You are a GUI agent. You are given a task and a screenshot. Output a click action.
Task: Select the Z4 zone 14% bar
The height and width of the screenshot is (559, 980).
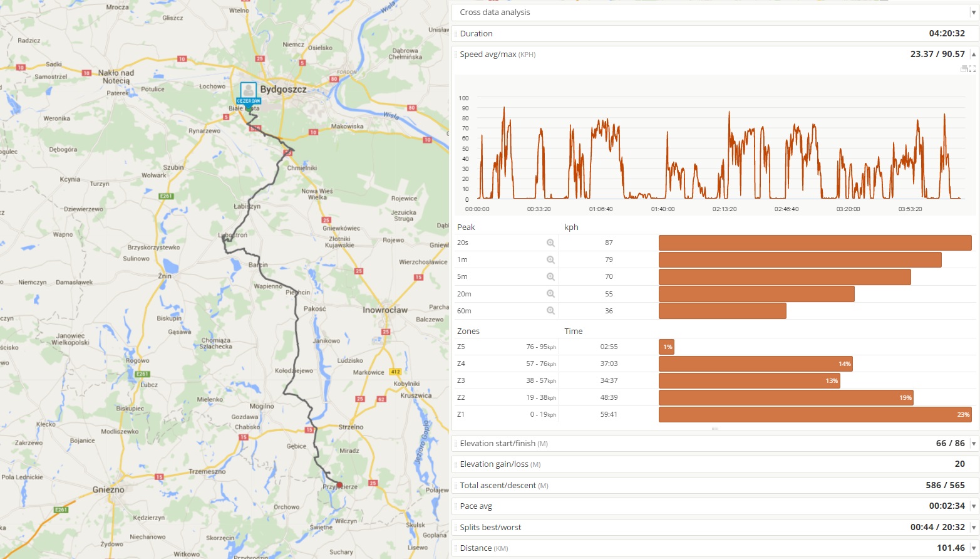755,363
